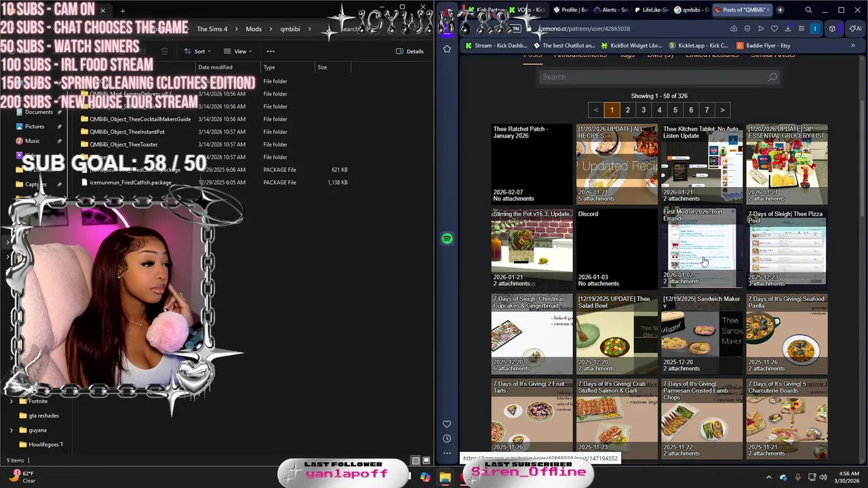868x488 pixels.
Task: Click the shield icon in address bar
Action: click(x=747, y=28)
